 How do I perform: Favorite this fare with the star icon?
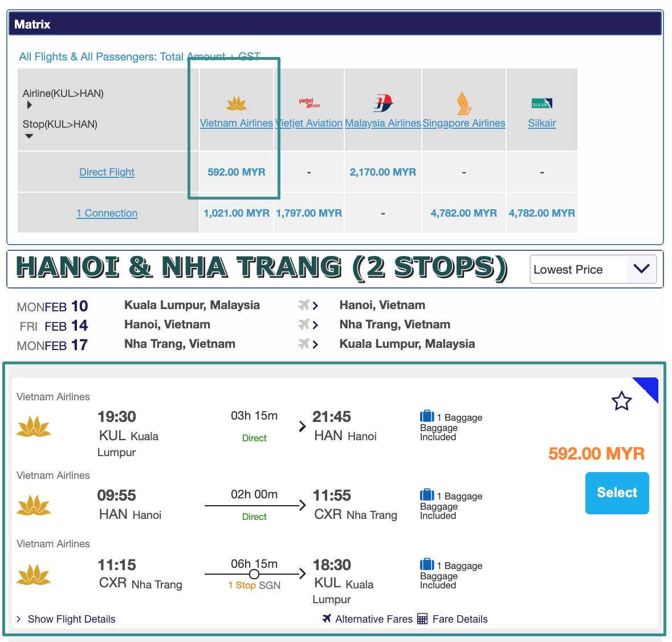(x=621, y=401)
